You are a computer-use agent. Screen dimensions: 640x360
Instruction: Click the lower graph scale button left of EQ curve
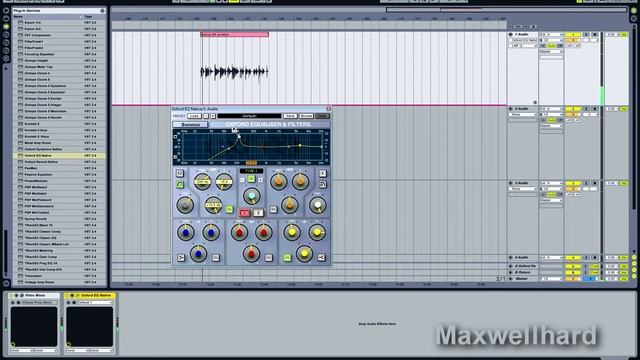pyautogui.click(x=176, y=156)
